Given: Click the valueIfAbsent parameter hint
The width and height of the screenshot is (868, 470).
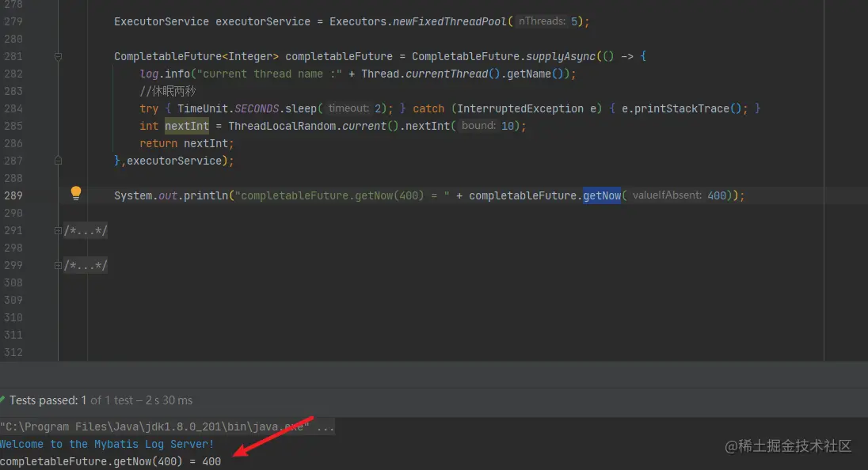Looking at the screenshot, I should pos(667,195).
